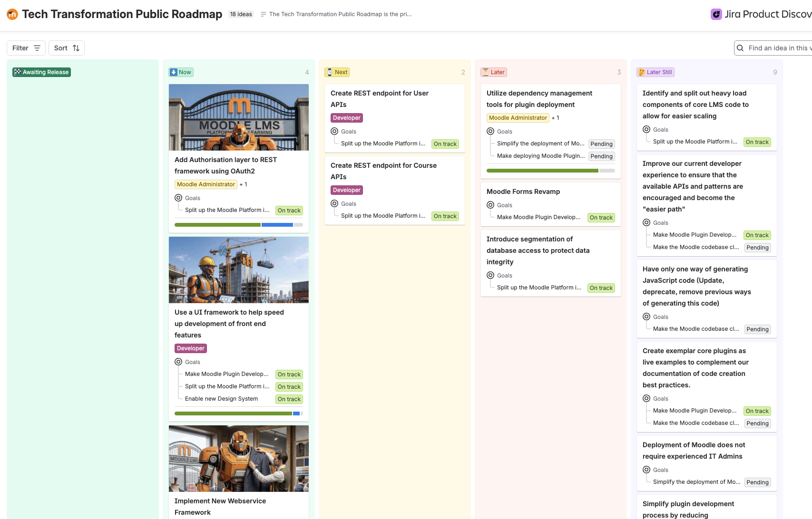Click Pending badge on Deployment of Moodle card
Viewport: 812px width, 519px height.
(x=758, y=482)
